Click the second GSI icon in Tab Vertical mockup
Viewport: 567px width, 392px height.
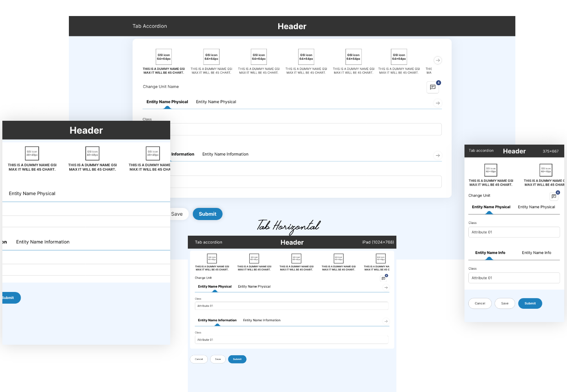[92, 154]
